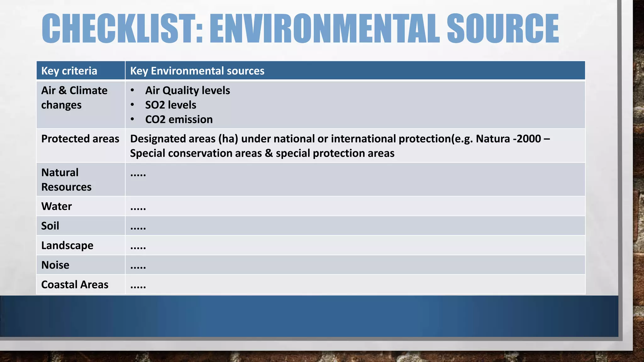Click the dots cell beside Noise
Image resolution: width=644 pixels, height=362 pixels.
[355, 265]
